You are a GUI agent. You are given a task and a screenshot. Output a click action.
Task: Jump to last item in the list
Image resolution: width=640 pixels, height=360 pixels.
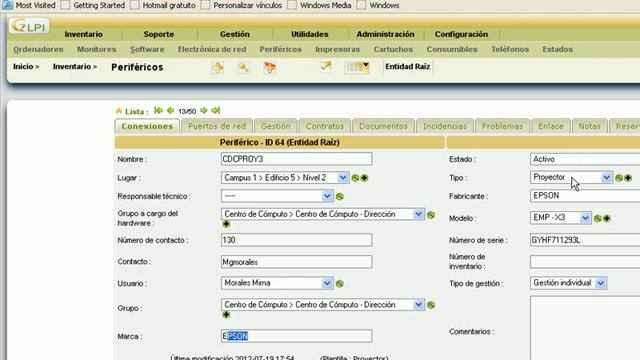tap(216, 110)
